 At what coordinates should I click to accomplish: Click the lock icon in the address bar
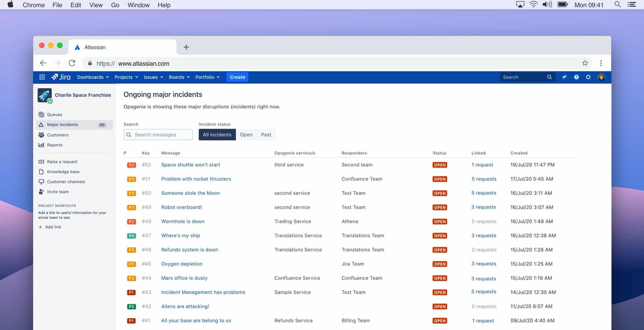tap(90, 63)
